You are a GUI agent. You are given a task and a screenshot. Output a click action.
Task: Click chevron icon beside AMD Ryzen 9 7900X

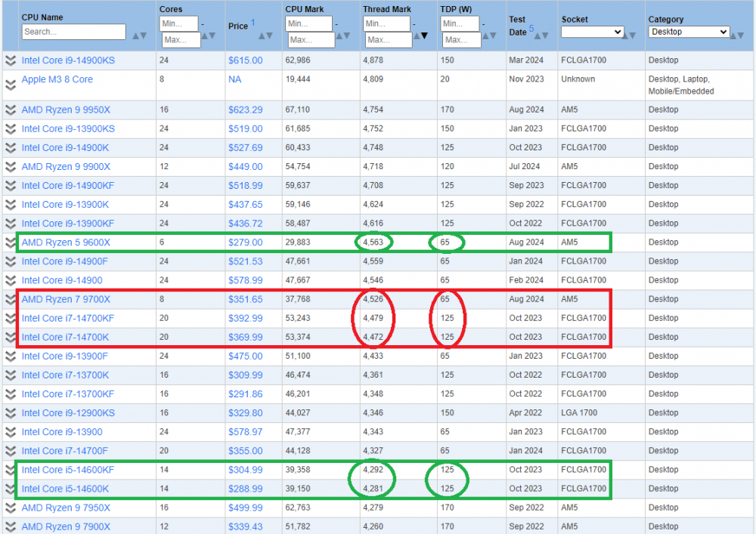click(11, 526)
